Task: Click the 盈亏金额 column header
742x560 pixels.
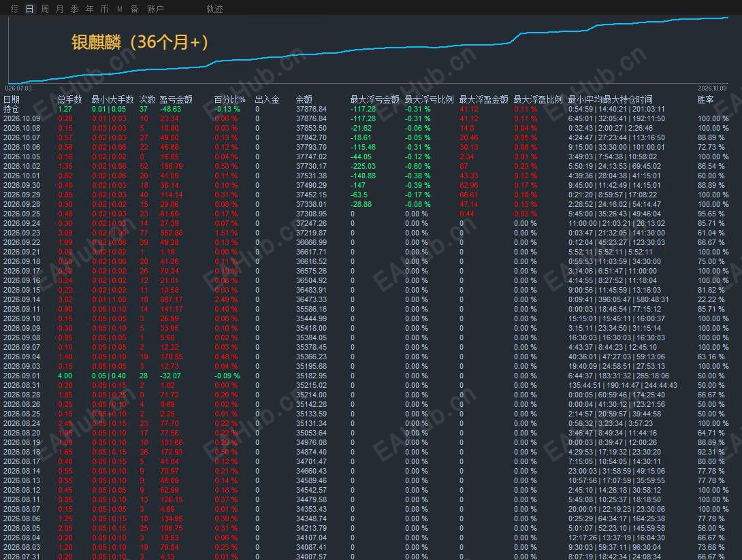Action: pos(176,99)
